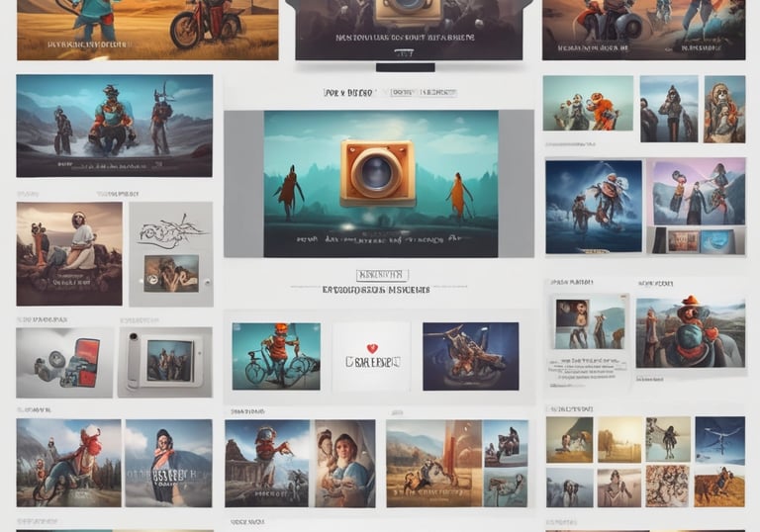Open the white tablet showing a group photo

pyautogui.click(x=165, y=363)
